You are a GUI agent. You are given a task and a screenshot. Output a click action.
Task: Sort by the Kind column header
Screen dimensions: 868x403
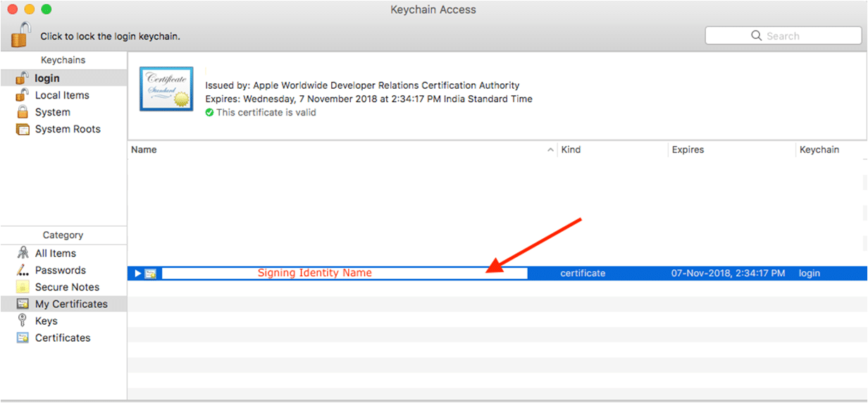coord(571,150)
